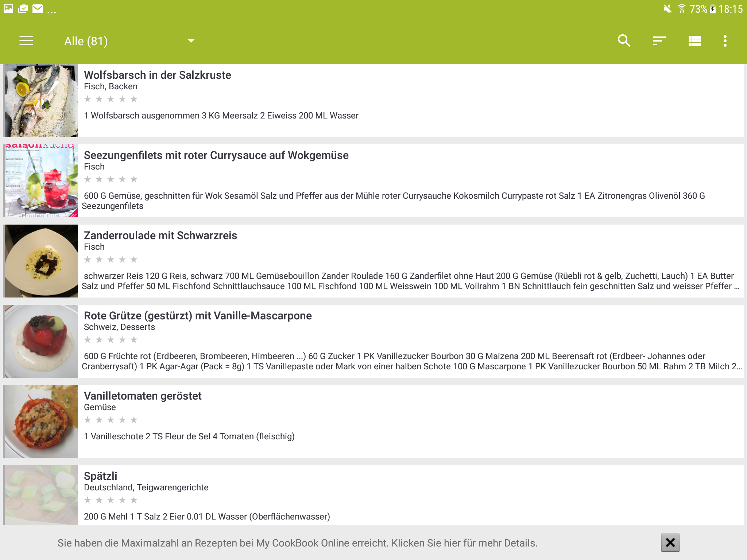Set fifth star rating on Wolfsbarsch recipe
Screen dimensions: 747x560
134,99
